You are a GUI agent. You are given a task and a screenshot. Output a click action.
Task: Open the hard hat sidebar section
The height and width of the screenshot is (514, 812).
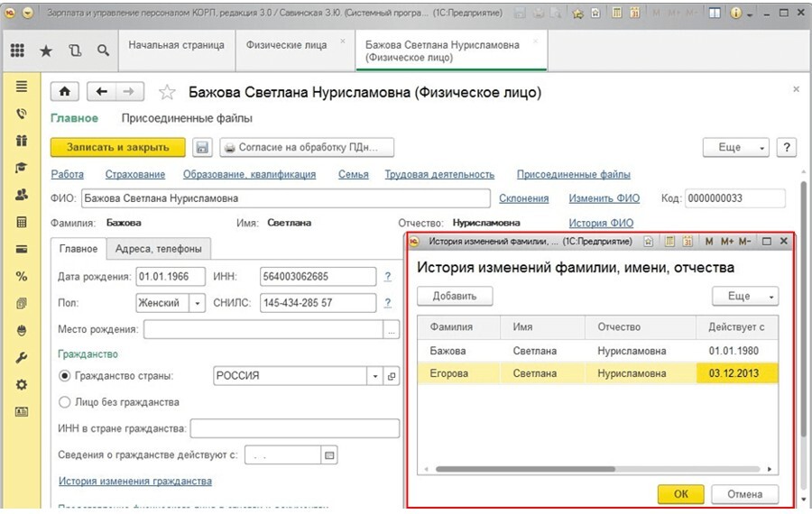[22, 330]
